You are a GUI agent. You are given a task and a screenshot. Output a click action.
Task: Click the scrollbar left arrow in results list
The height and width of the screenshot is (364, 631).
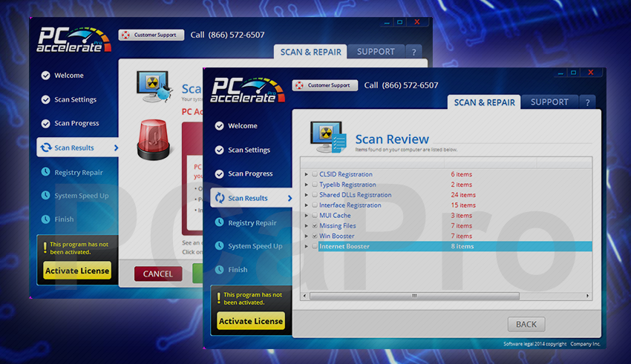[304, 296]
